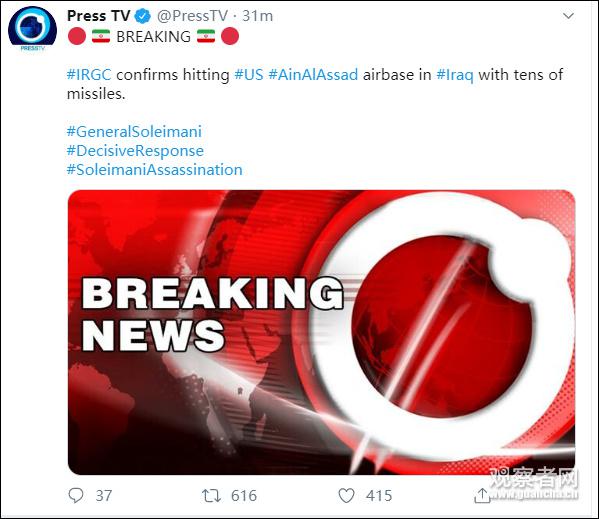Click the blue verified badge icon

[x=143, y=16]
